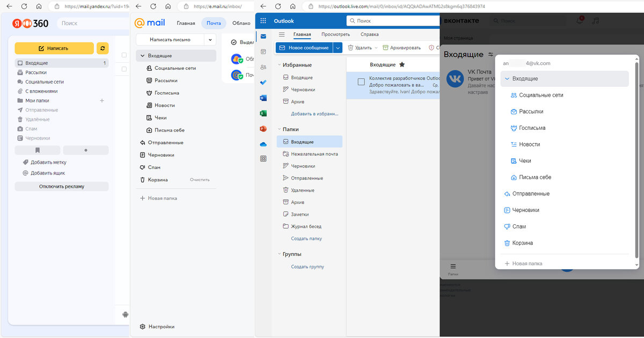Click the VK notifications bell icon
The width and height of the screenshot is (644, 338).
(x=580, y=21)
